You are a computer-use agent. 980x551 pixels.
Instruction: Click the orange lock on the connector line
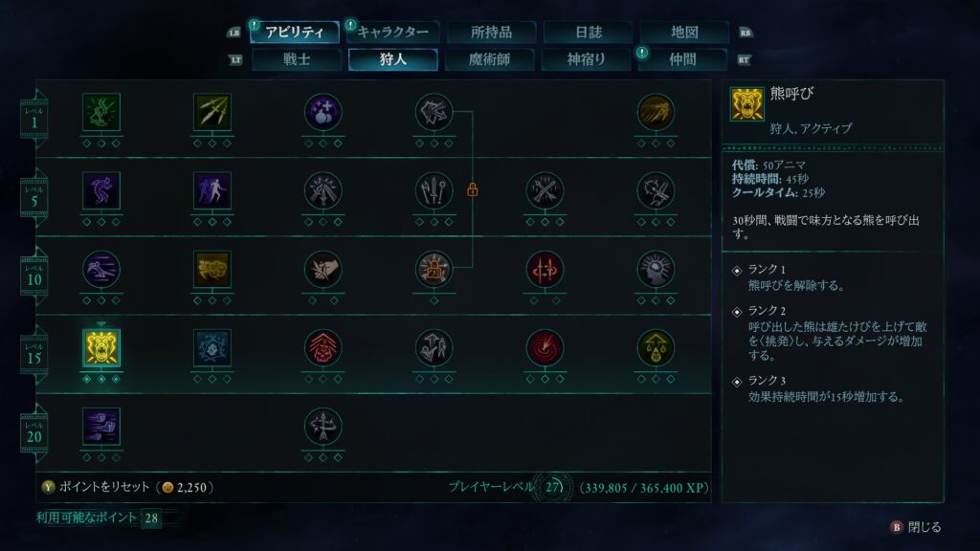click(x=473, y=189)
